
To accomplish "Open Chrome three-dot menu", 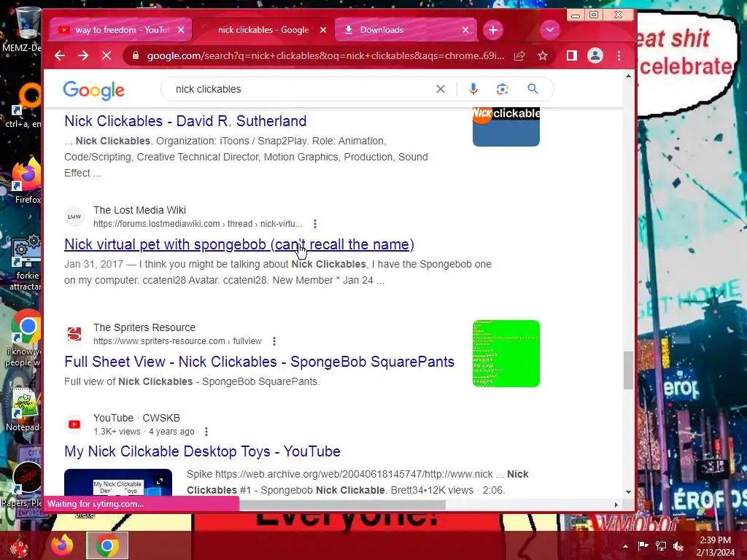I will pyautogui.click(x=619, y=56).
